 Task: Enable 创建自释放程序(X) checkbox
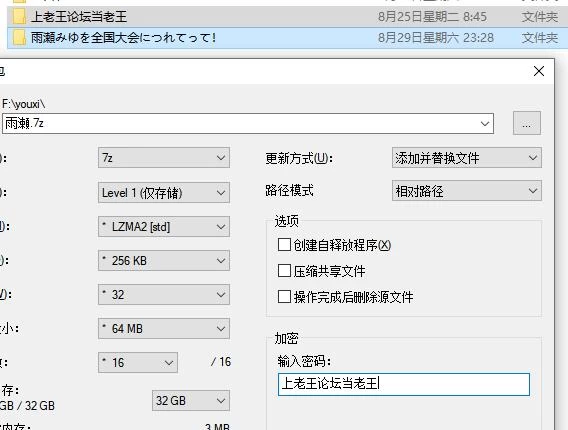click(x=284, y=245)
